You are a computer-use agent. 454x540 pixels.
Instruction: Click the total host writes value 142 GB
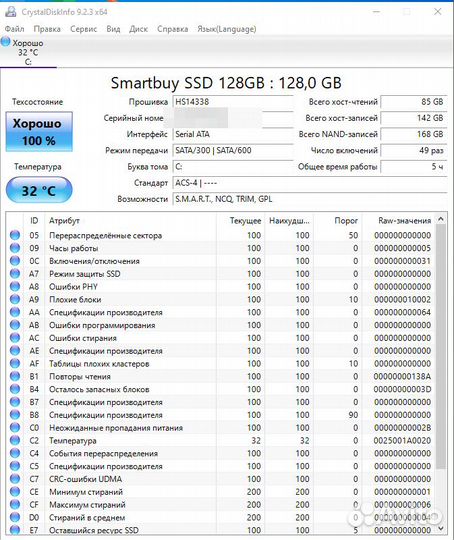coord(414,118)
